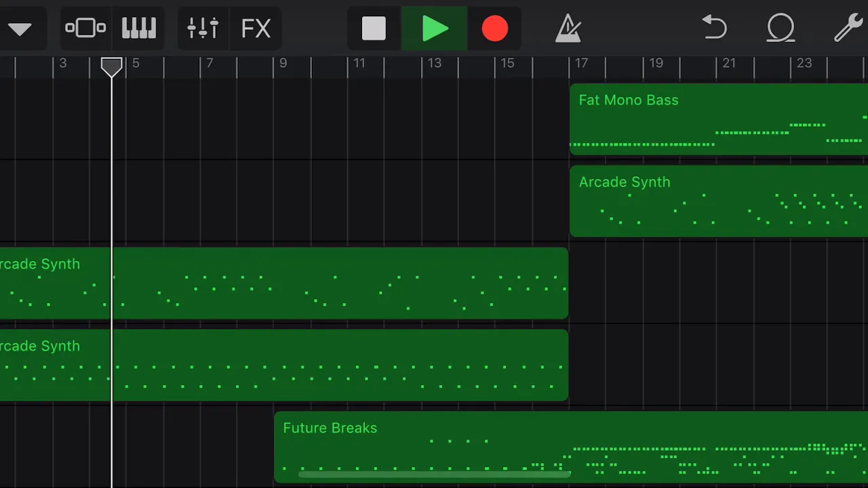Open song settings wrench

[x=848, y=28]
